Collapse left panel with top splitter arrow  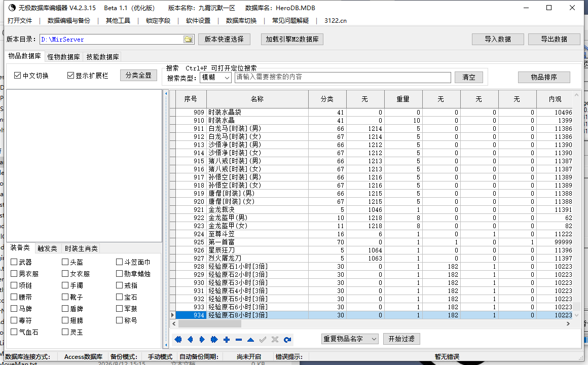[166, 93]
